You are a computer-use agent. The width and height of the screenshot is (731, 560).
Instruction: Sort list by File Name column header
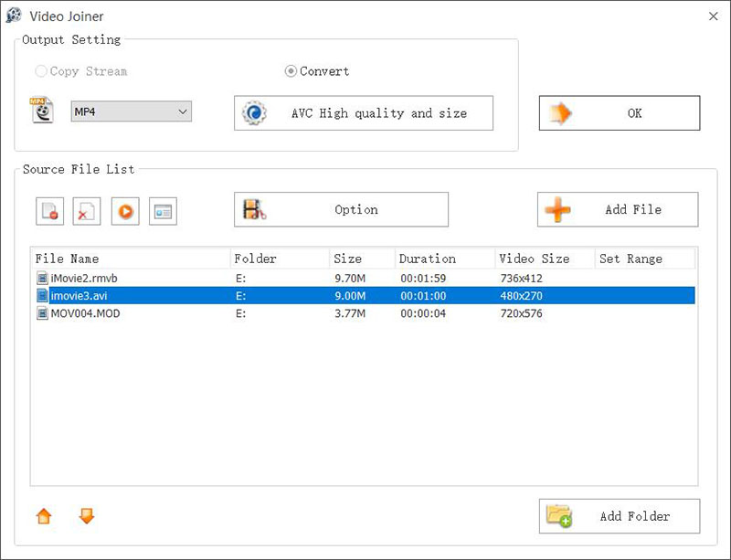(x=130, y=259)
